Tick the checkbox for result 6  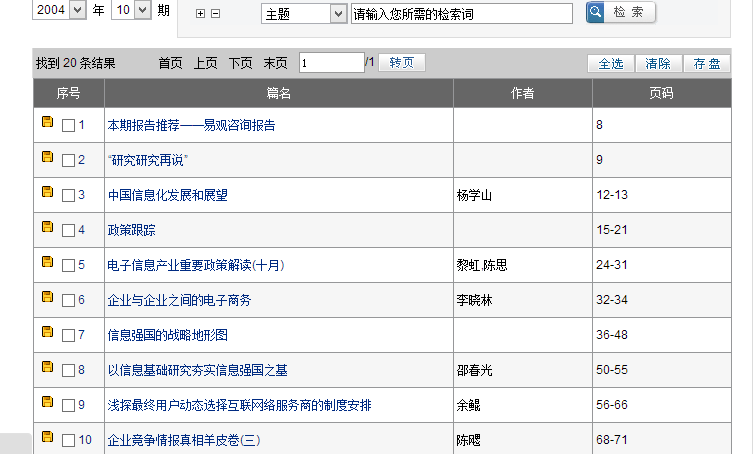tap(68, 300)
